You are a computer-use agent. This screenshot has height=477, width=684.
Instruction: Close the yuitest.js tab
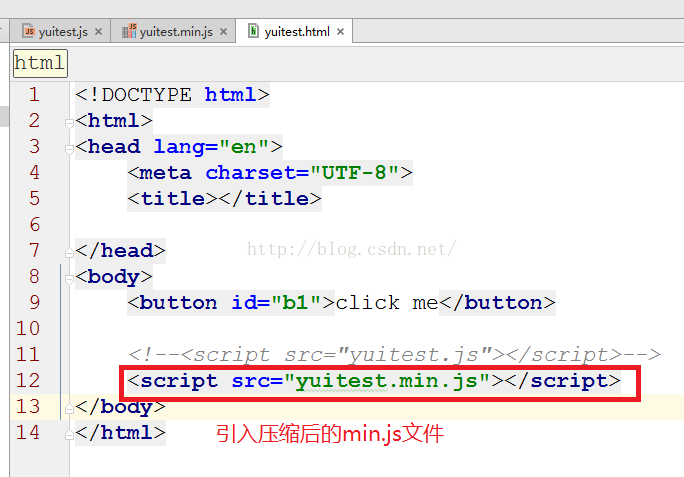pos(99,32)
